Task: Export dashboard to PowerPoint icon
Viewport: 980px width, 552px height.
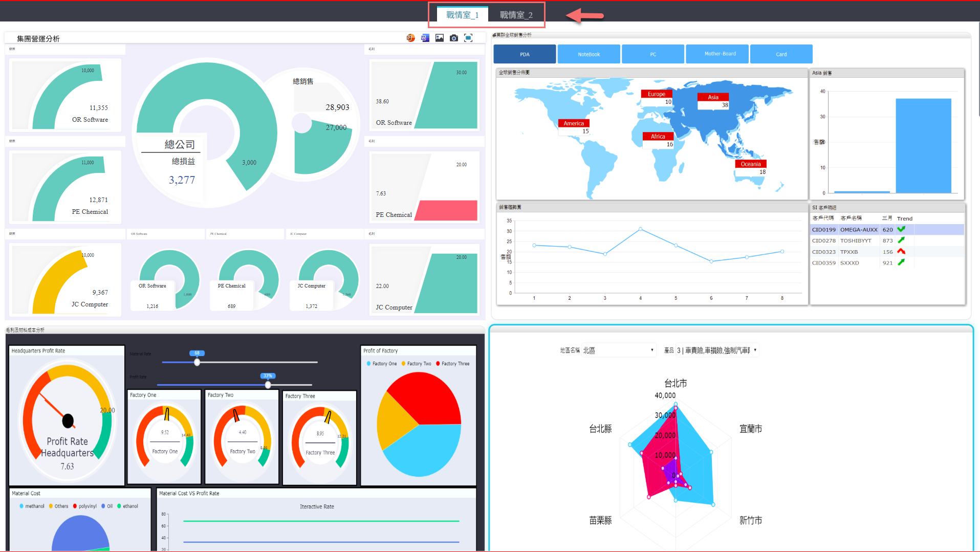Action: coord(410,38)
